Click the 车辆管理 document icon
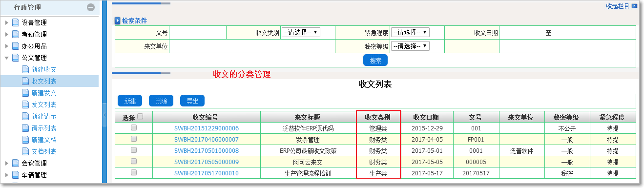Viewport: 644px width, 188px height. (x=16, y=175)
